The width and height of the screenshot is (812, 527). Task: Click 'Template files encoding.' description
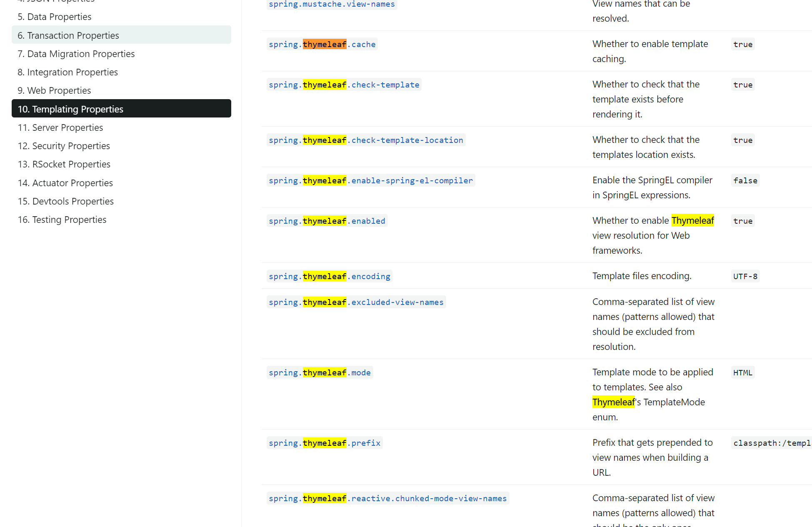(x=642, y=276)
